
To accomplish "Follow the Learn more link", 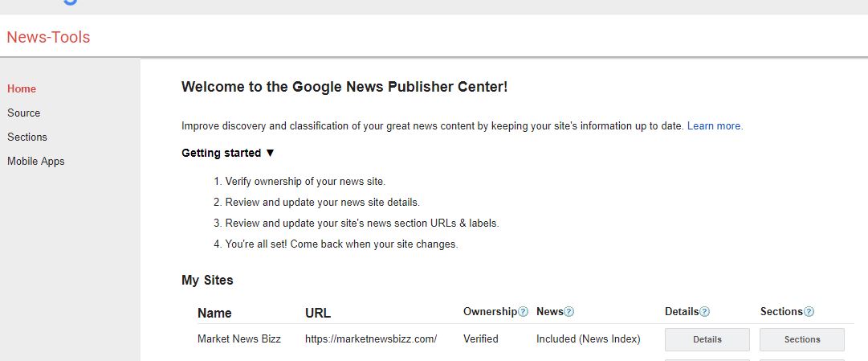I will click(715, 126).
